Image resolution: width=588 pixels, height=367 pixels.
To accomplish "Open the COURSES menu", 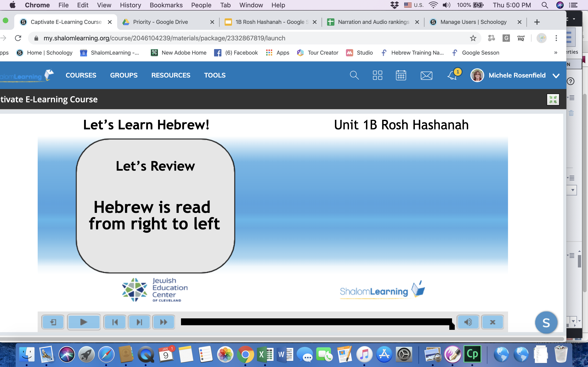I will [x=81, y=75].
